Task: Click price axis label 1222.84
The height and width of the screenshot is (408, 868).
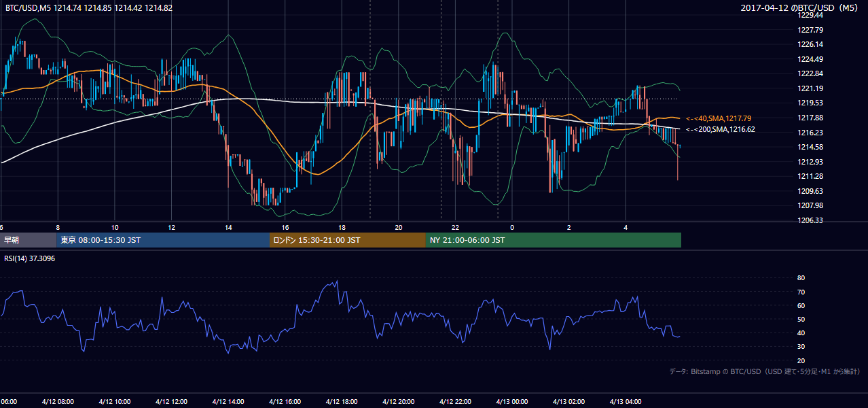Action: coord(811,73)
